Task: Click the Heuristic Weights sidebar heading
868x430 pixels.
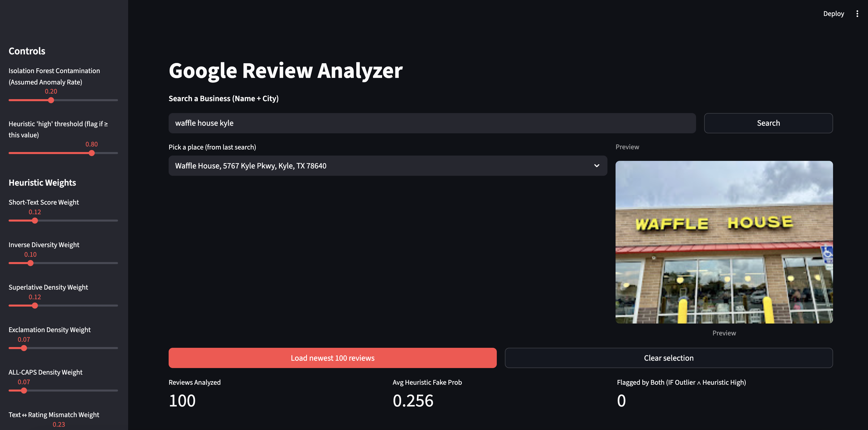Action: (x=42, y=183)
